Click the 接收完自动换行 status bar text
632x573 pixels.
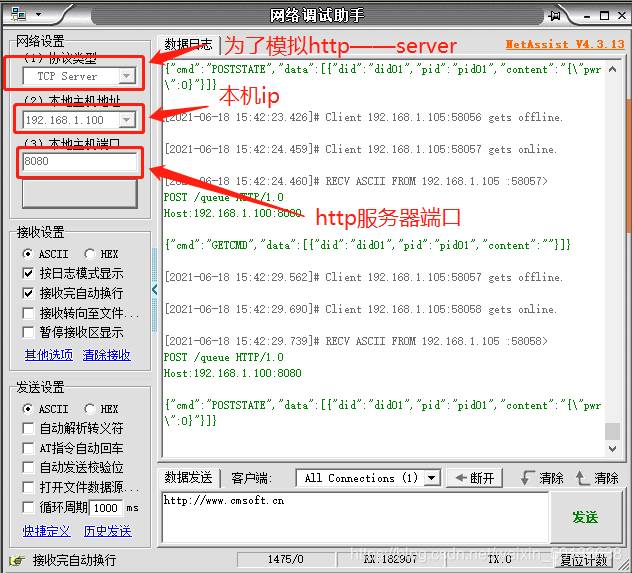[x=74, y=560]
